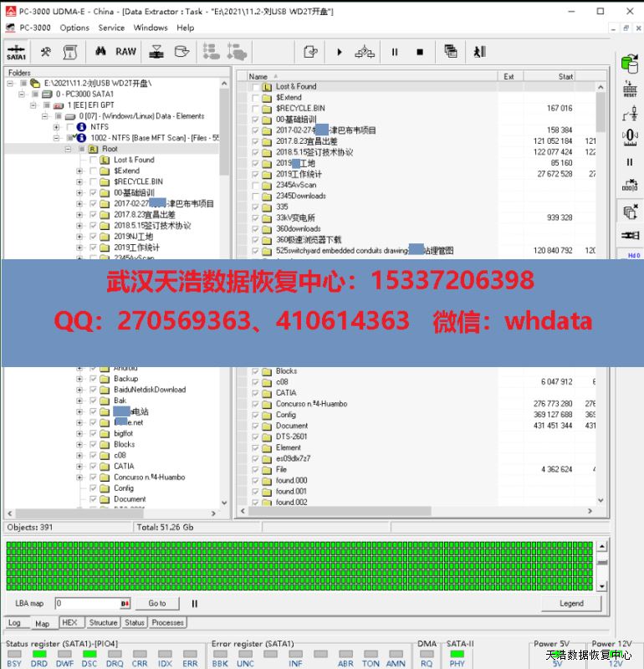
Task: Open the Legend button
Action: click(x=571, y=603)
